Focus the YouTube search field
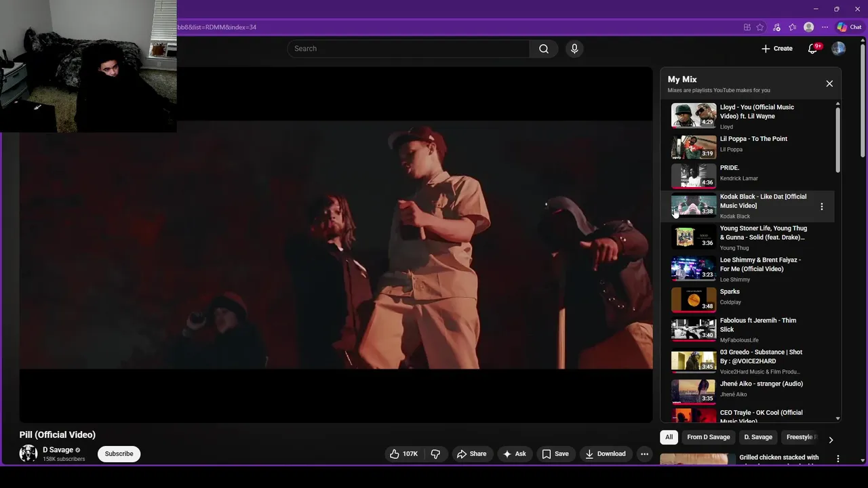Screen dimensions: 868x488 409,49
